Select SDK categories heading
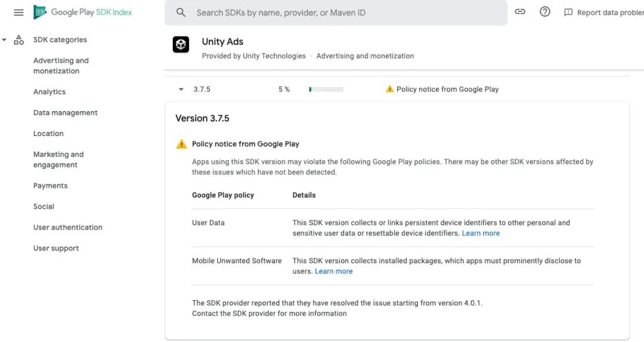 pyautogui.click(x=60, y=40)
